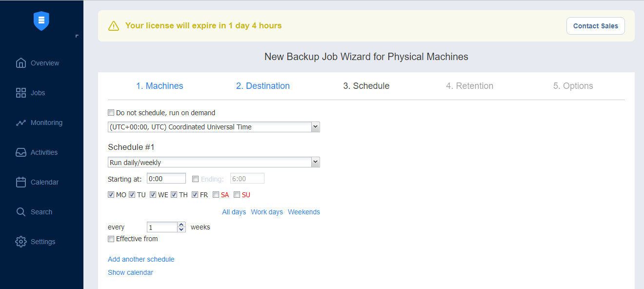Click the license warning triangle icon
The height and width of the screenshot is (289, 644).
pos(114,26)
